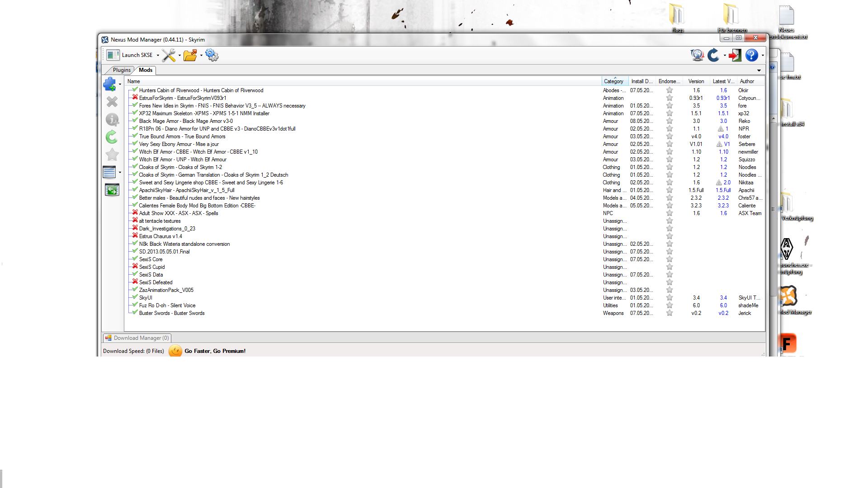Viewport: 868px width, 488px height.
Task: Select 'Calientes Female Body Mod' row
Action: point(445,206)
